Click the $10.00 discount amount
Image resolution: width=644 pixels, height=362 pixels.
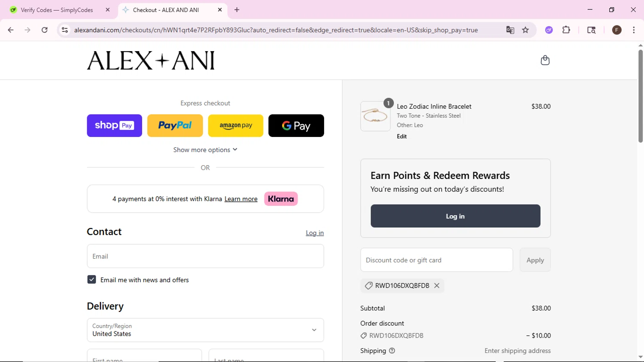coord(538,336)
